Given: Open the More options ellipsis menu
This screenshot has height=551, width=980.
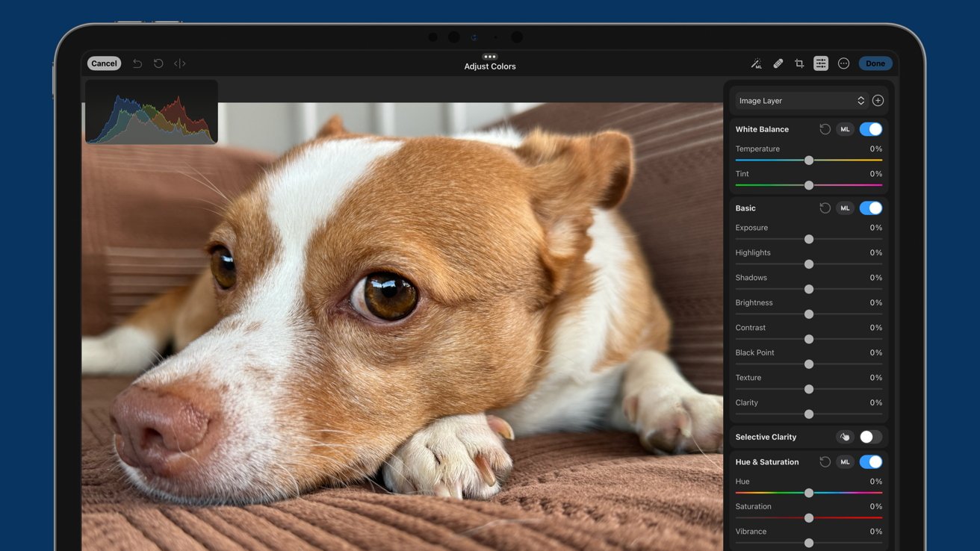Looking at the screenshot, I should click(843, 63).
